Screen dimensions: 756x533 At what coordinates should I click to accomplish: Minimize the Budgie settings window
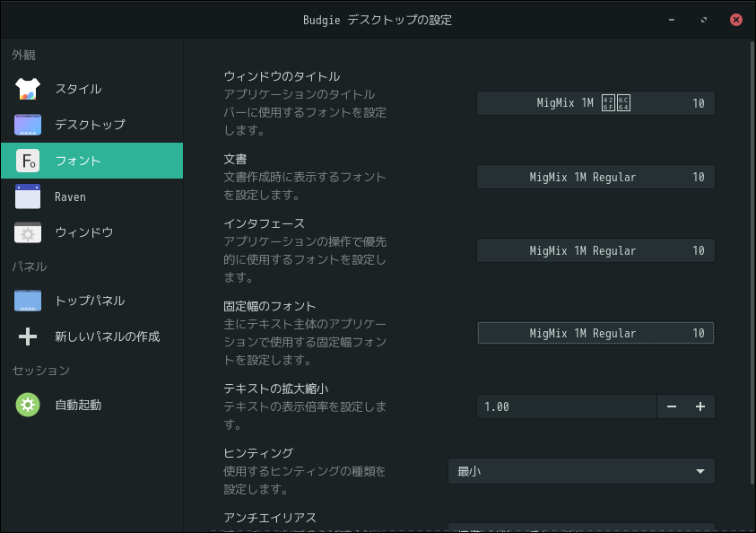(x=672, y=19)
